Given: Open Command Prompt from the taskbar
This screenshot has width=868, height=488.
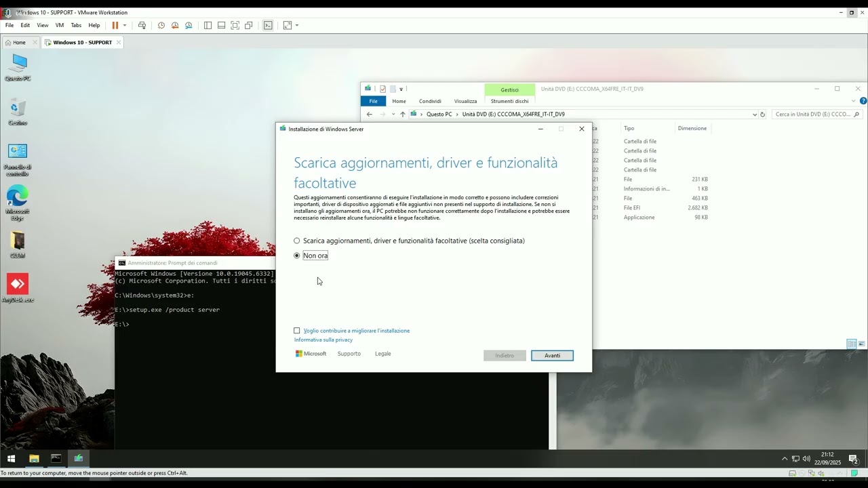Looking at the screenshot, I should 56,459.
